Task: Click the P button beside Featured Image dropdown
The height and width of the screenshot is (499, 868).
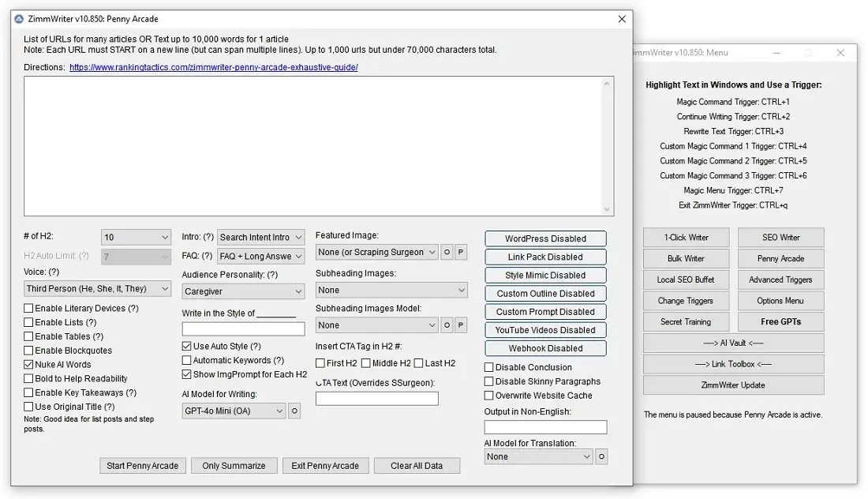Action: click(x=460, y=252)
